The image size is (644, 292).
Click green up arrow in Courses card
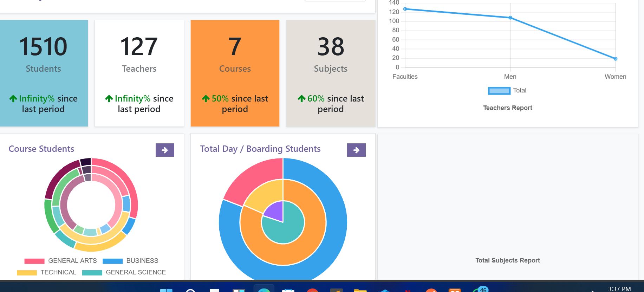(x=206, y=99)
